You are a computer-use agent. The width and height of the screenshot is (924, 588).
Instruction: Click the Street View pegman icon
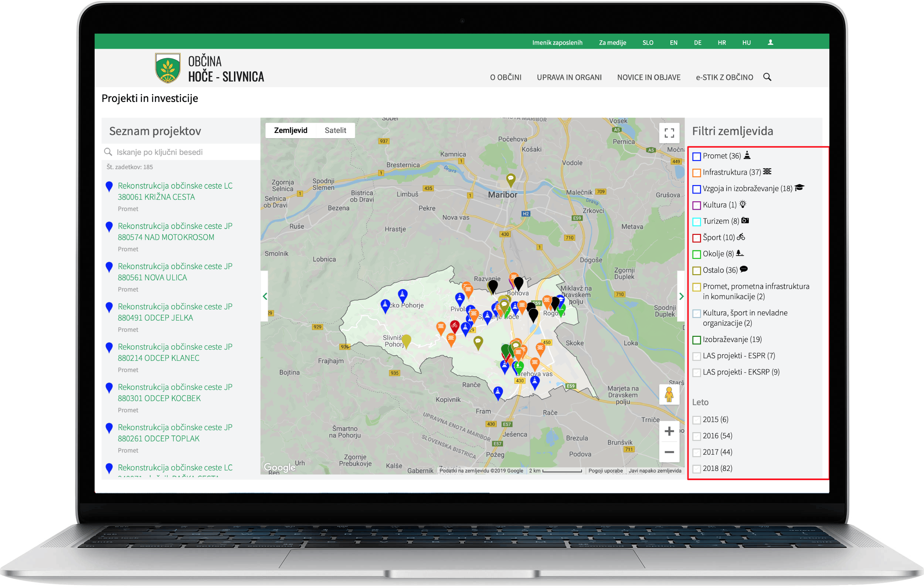(669, 394)
